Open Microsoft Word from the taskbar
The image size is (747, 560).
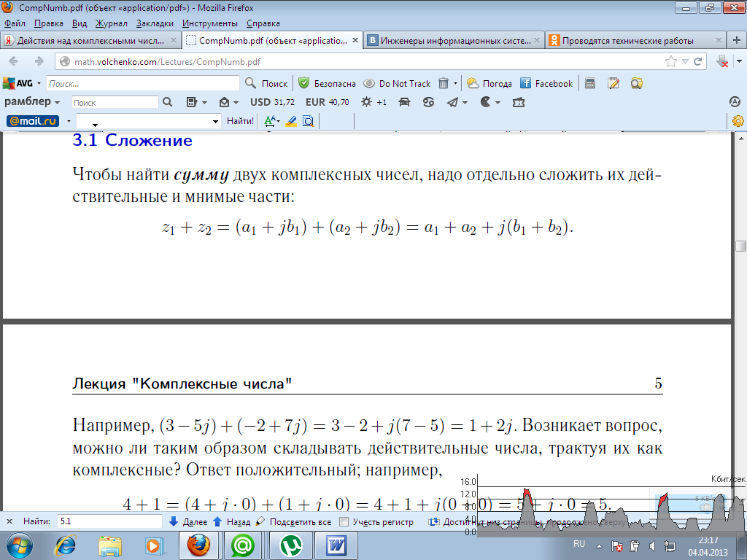(336, 545)
